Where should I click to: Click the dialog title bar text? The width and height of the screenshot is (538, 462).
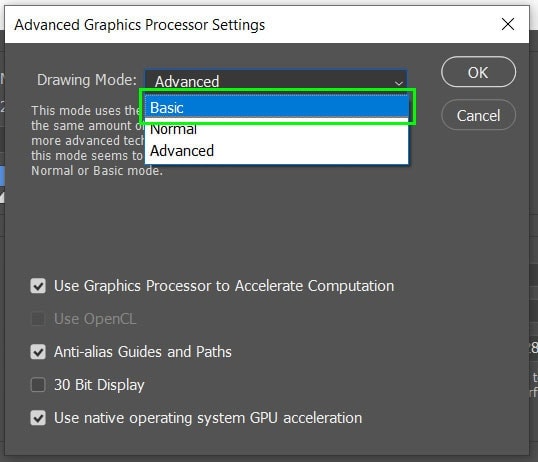[x=140, y=25]
